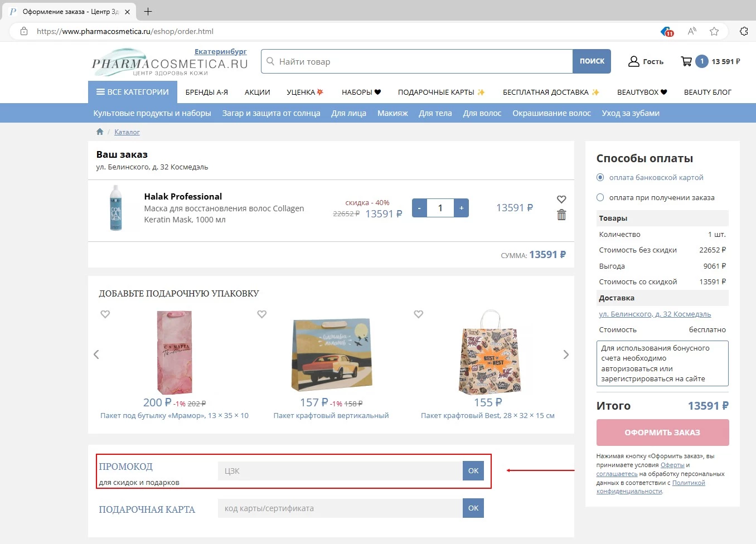Select payment by bank card option
Image resolution: width=756 pixels, height=544 pixels.
click(600, 178)
